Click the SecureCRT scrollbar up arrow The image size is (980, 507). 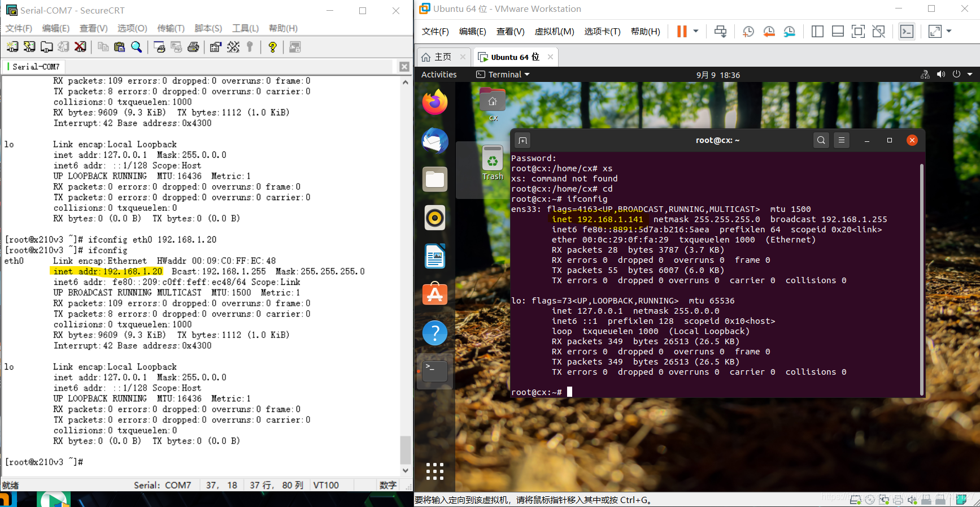pyautogui.click(x=405, y=82)
